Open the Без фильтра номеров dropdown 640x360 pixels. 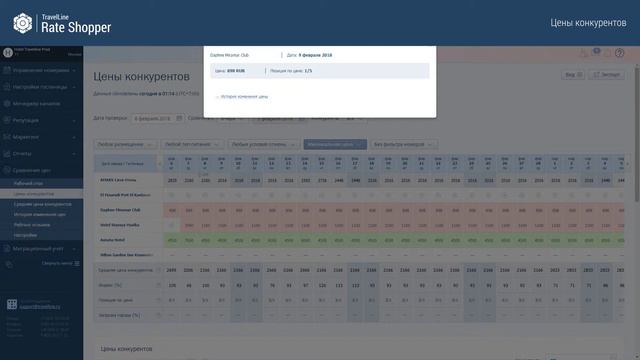[x=404, y=144]
